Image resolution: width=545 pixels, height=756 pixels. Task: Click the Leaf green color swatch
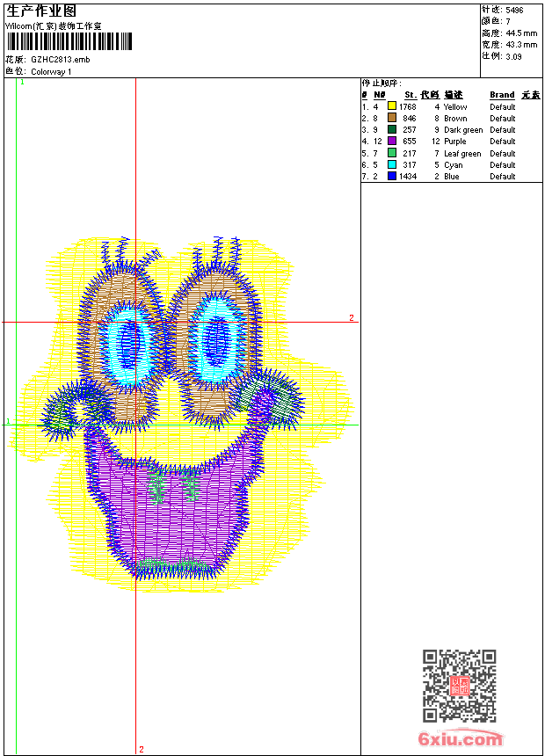click(x=392, y=153)
